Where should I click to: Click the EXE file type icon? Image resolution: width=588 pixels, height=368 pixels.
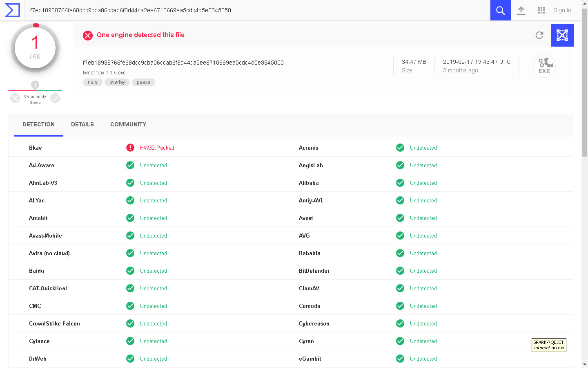coord(544,66)
